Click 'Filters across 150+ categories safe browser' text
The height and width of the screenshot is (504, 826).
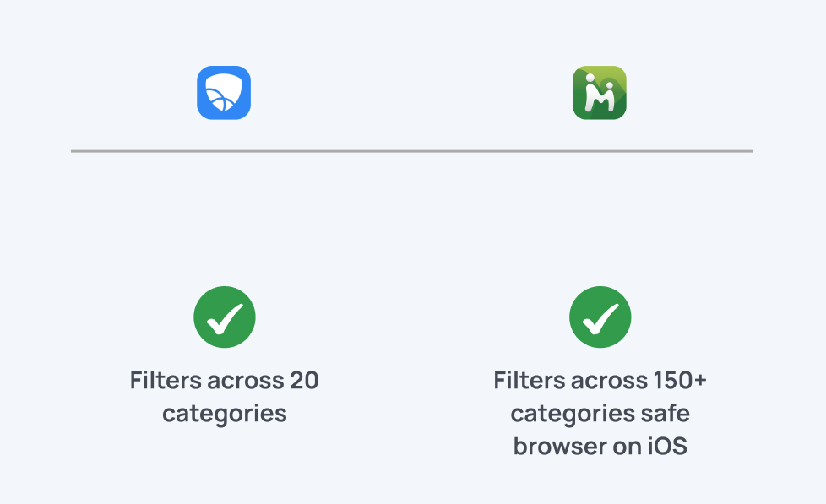[600, 414]
